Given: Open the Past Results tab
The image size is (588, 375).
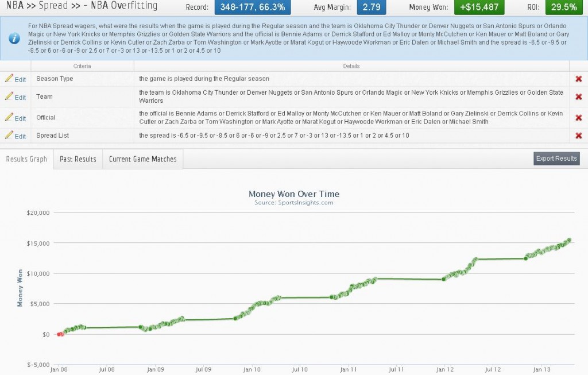Looking at the screenshot, I should tap(78, 159).
